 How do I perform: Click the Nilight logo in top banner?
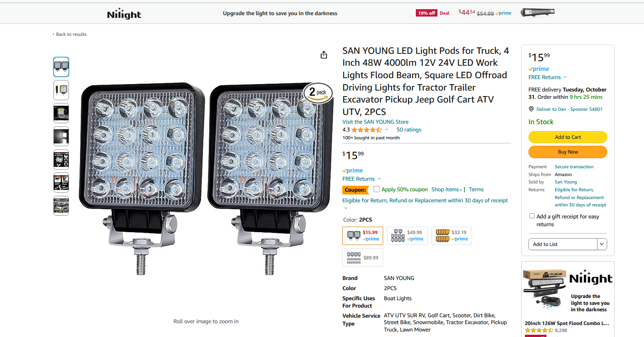124,13
